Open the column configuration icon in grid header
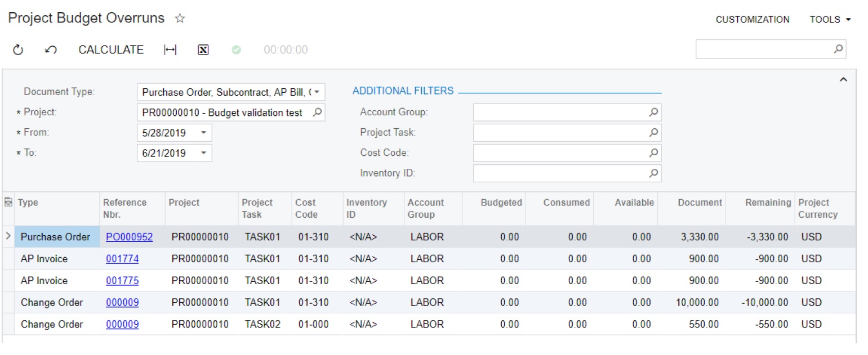868x355 pixels. [8, 202]
